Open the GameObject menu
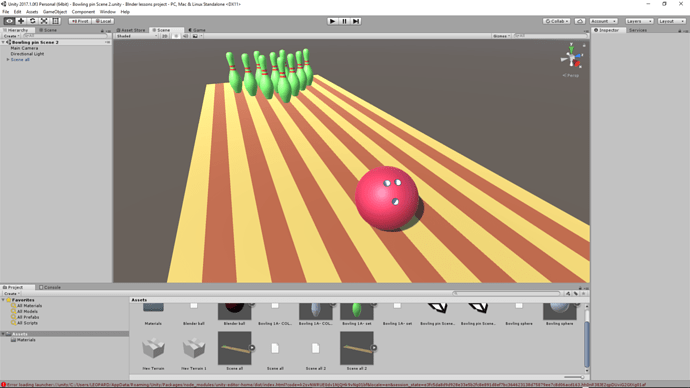The height and width of the screenshot is (388, 690). click(x=55, y=12)
